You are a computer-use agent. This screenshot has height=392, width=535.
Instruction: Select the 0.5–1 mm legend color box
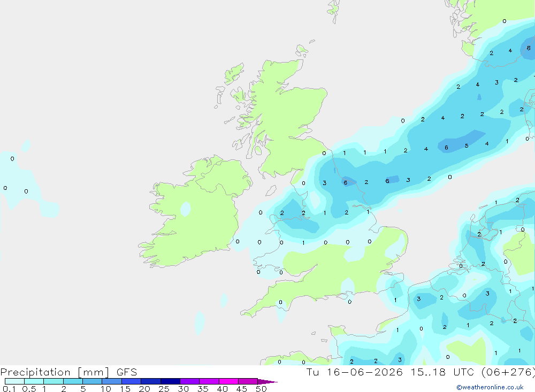coord(34,381)
